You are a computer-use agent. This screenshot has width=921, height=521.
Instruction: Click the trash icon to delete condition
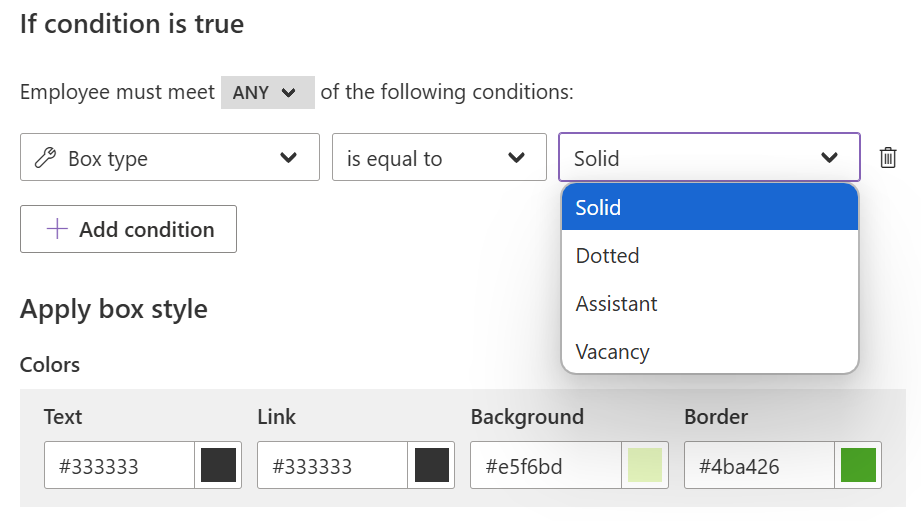coord(888,157)
